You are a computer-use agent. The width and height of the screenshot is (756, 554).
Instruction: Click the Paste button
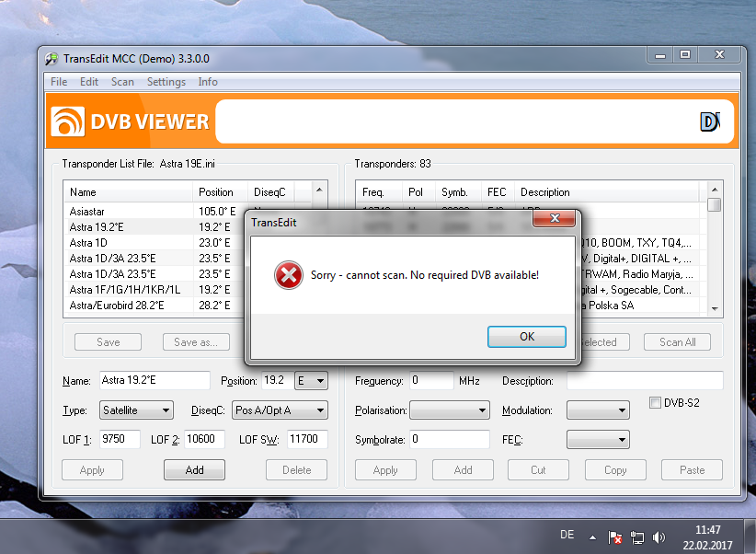(x=692, y=470)
